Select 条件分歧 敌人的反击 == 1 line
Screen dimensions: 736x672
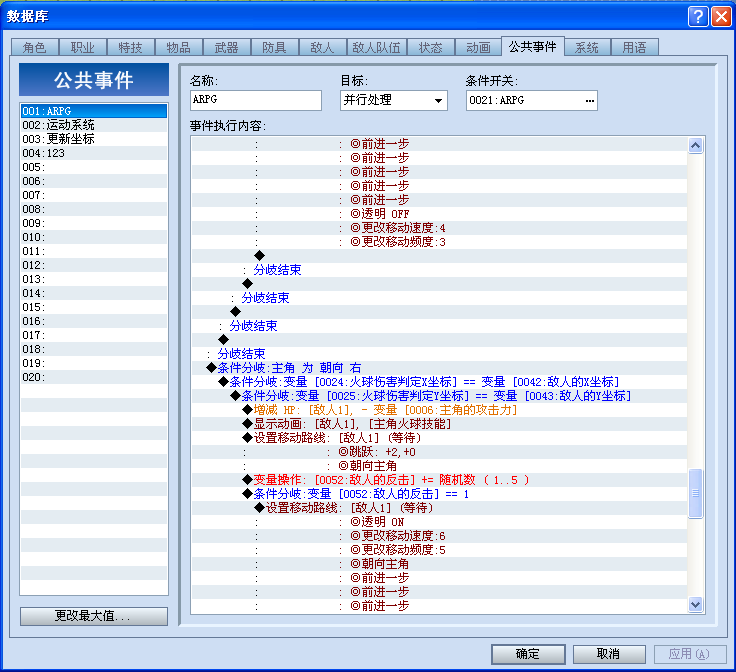439,494
